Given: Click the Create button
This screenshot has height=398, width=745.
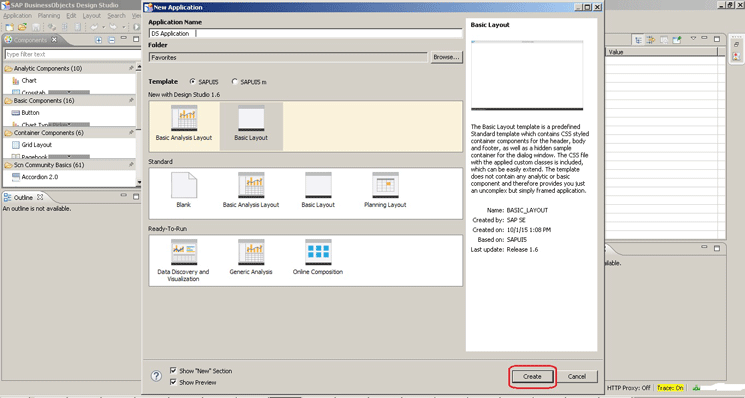Looking at the screenshot, I should pos(532,376).
